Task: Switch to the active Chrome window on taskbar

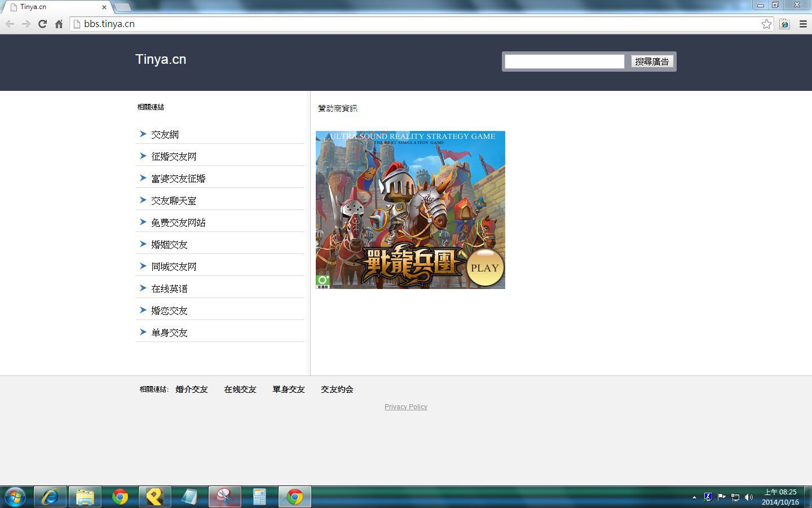Action: (295, 497)
